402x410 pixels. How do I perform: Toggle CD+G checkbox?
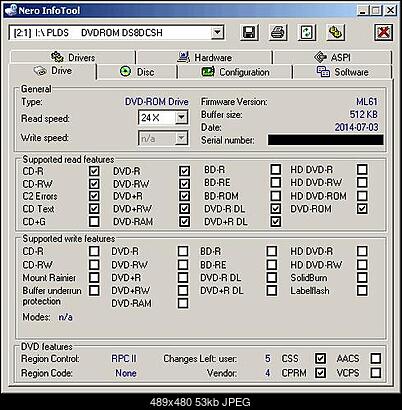94,221
